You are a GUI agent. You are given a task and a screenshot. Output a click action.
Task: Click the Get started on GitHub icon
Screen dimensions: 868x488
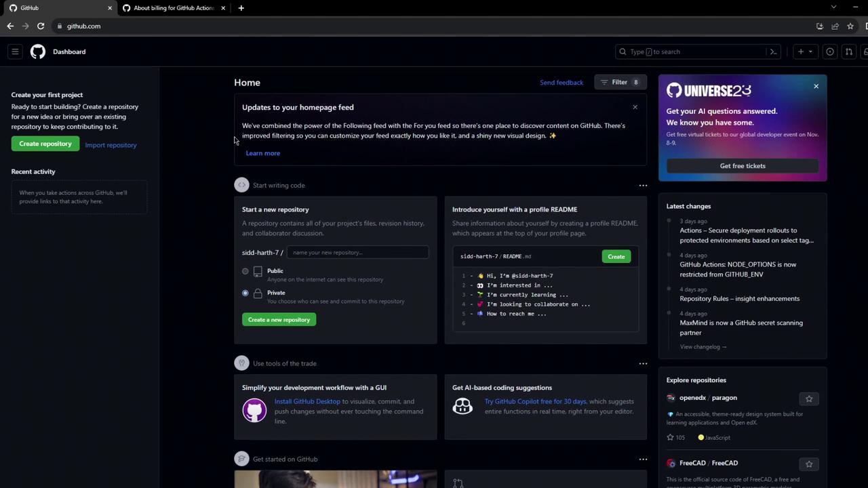coord(241,459)
